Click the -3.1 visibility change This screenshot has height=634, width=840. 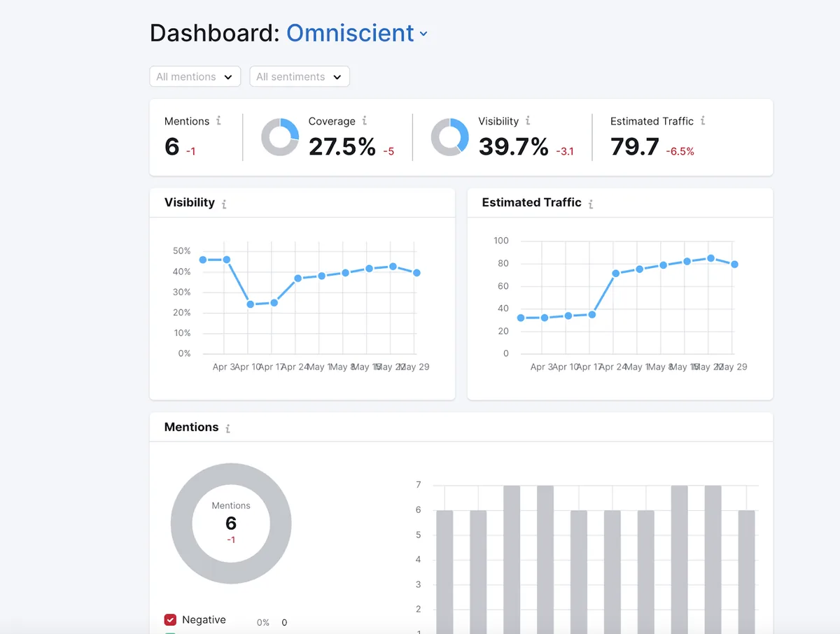565,151
